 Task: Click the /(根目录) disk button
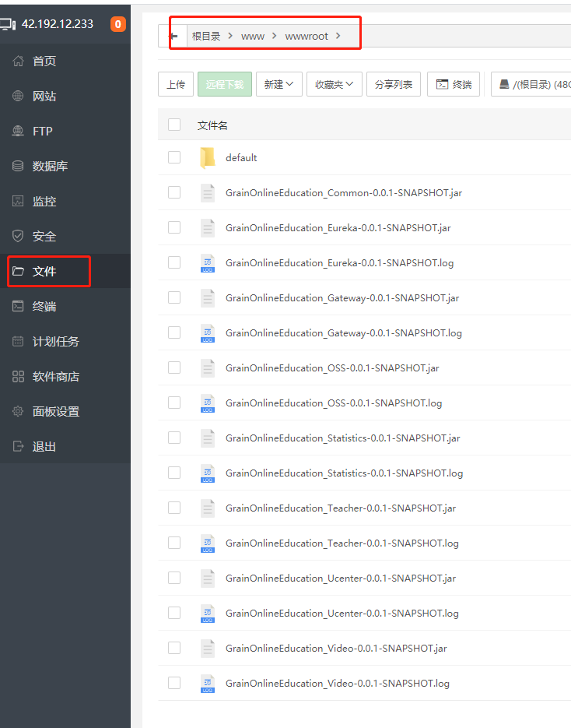(x=531, y=84)
